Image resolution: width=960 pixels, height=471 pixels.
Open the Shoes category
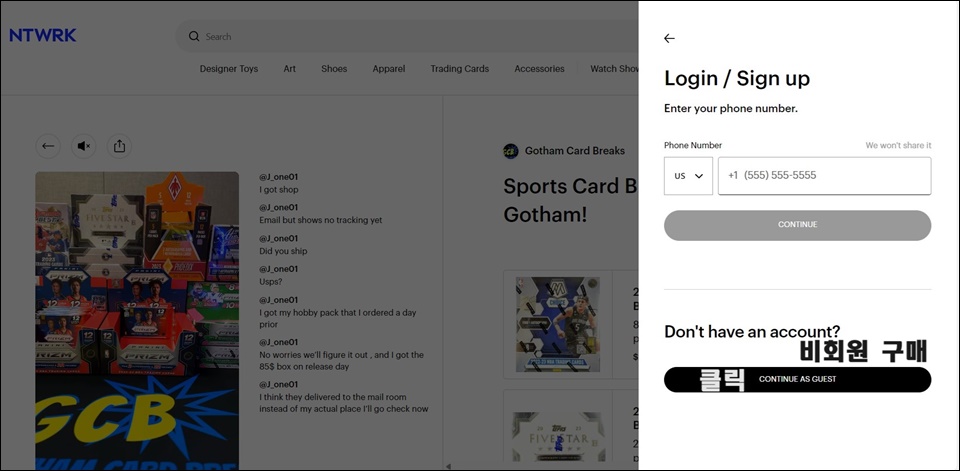[334, 69]
